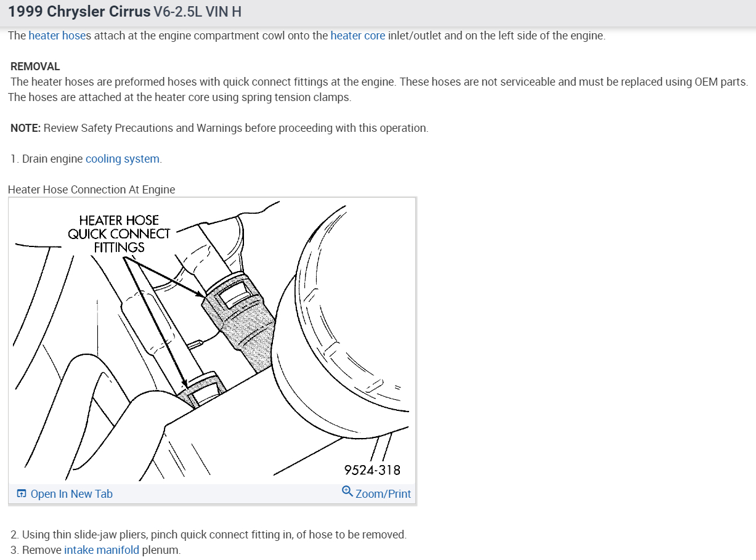756x560 pixels.
Task: Click the Open In New Tab text
Action: point(71,494)
